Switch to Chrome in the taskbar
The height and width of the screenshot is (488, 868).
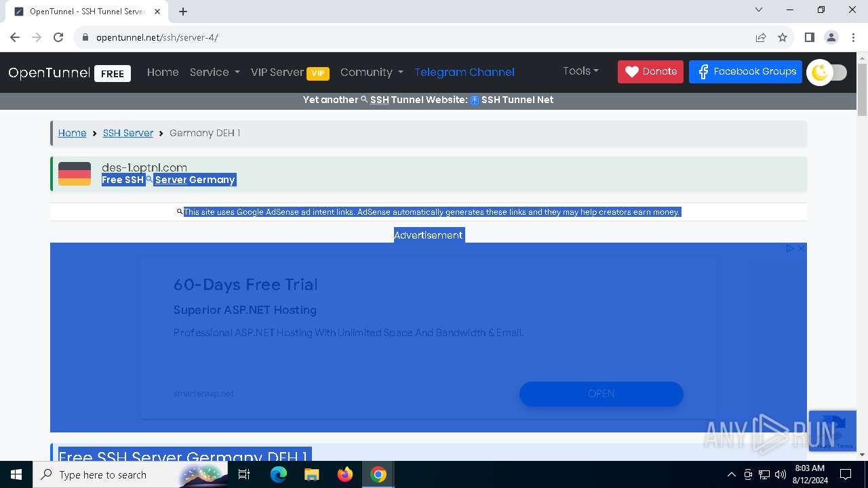point(378,474)
